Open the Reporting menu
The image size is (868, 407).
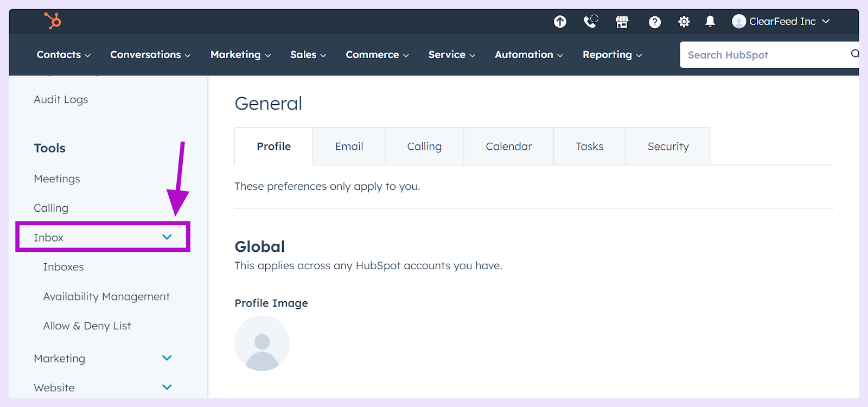(612, 55)
